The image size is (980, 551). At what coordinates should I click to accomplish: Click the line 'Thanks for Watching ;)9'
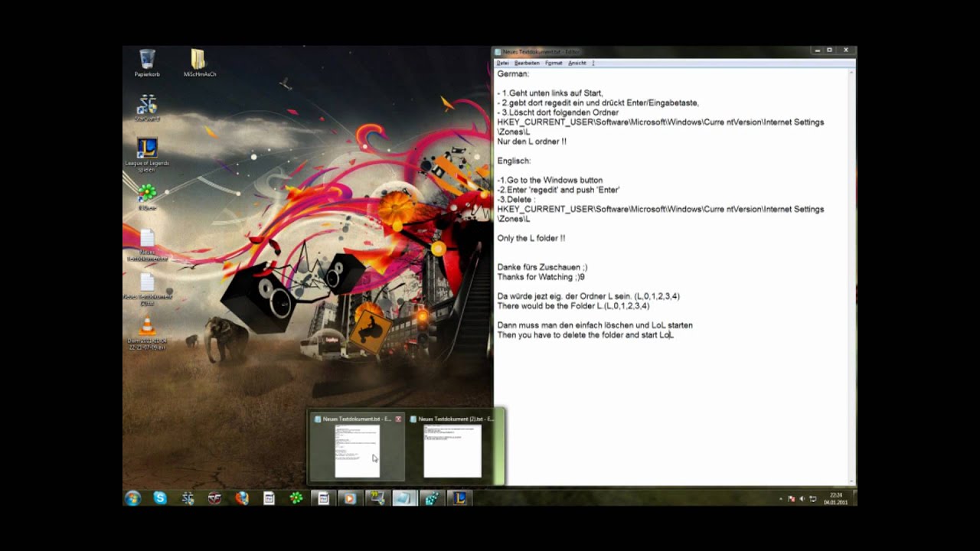pos(541,277)
